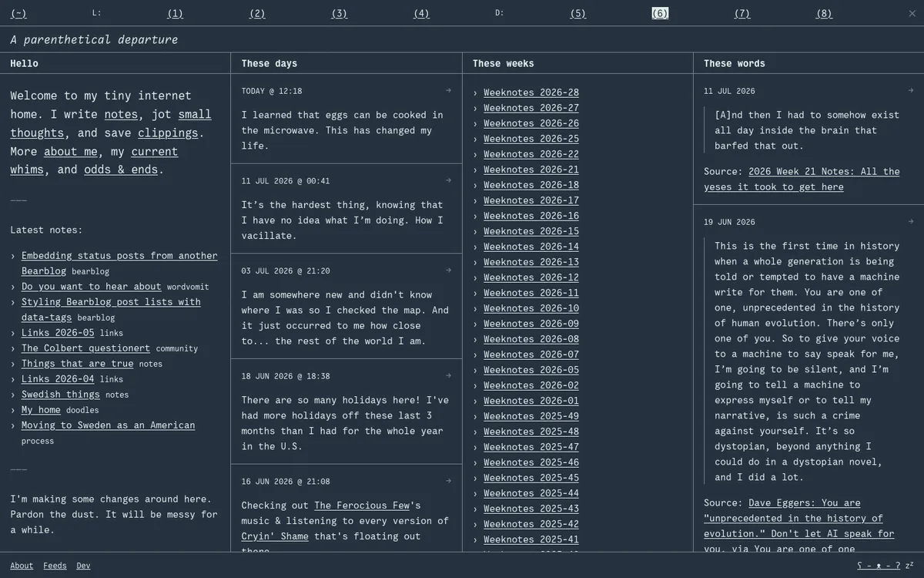This screenshot has height=578, width=924.
Task: Click the 'Hello' column heading
Action: coord(24,63)
